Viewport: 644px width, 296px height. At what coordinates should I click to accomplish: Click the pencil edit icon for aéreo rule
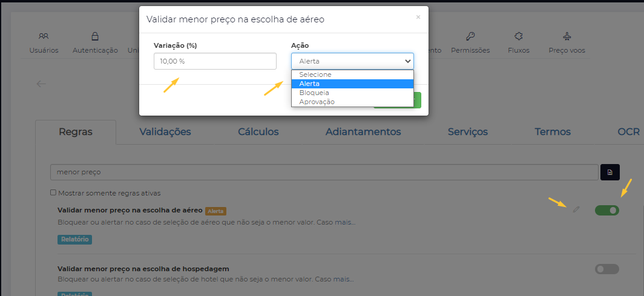click(x=576, y=209)
